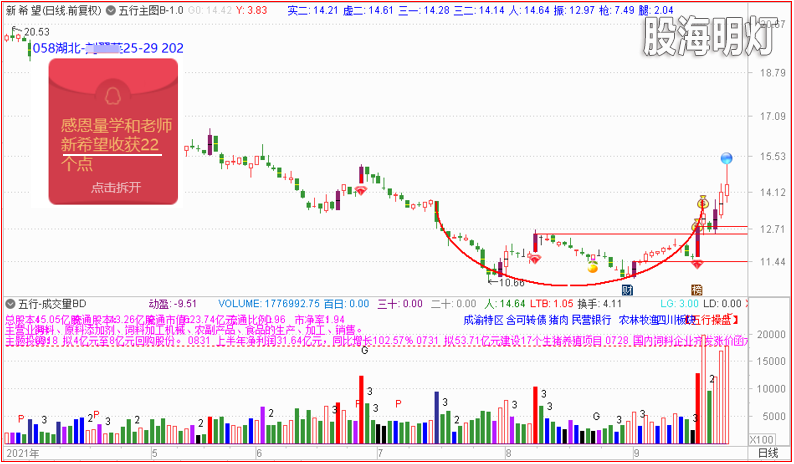Screen dimensions: 794x464
Task: Click the gold medal marker near recent candles
Action: 703,203
